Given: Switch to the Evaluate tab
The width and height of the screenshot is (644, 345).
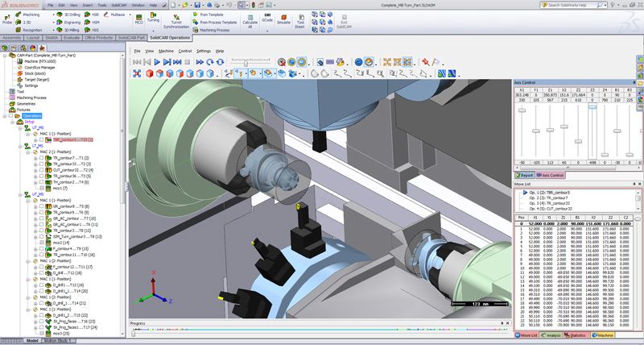Looking at the screenshot, I should [x=72, y=38].
